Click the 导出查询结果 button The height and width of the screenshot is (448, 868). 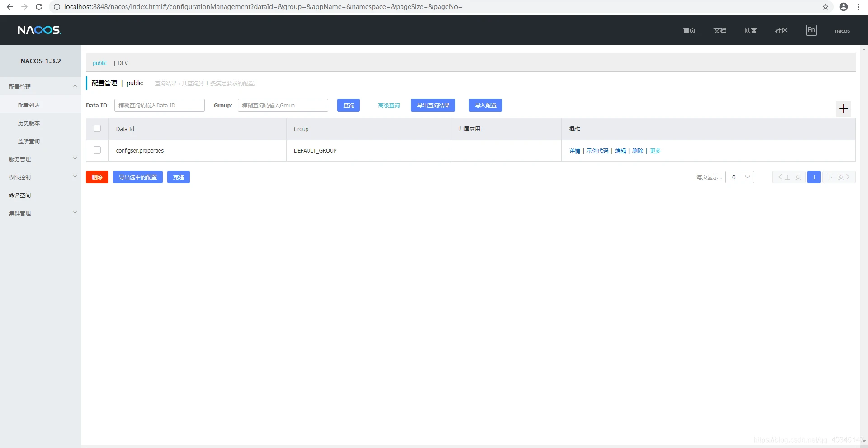(433, 105)
